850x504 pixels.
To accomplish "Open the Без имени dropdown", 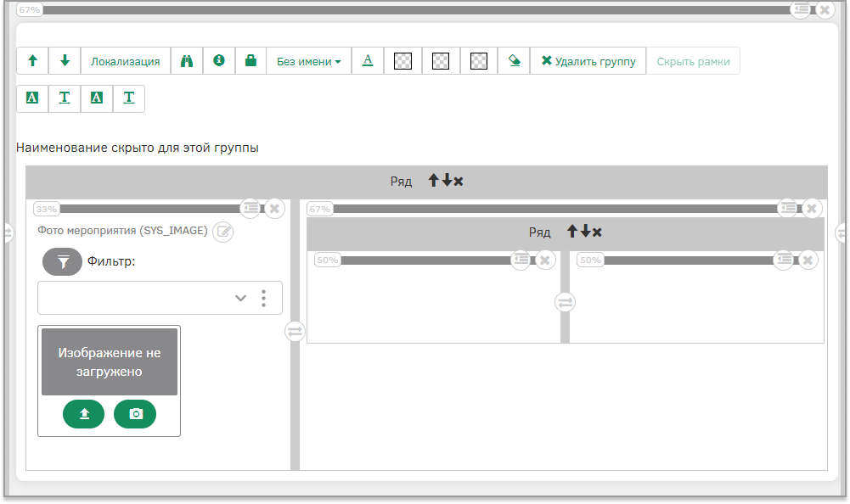I will [x=308, y=61].
